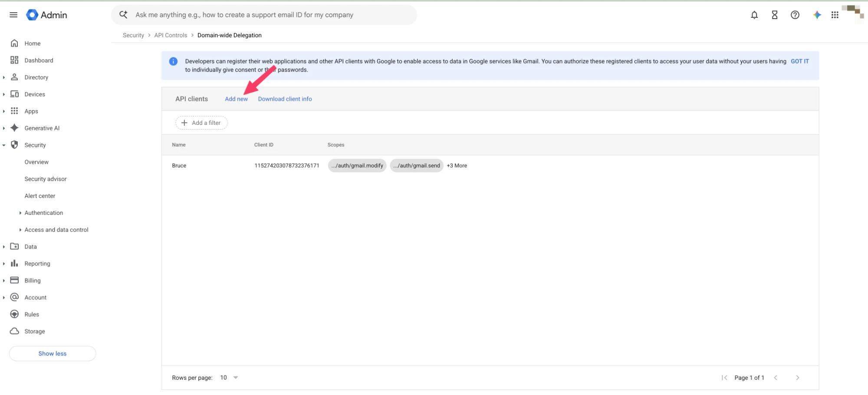868x395 pixels.
Task: Select Storage in the sidebar
Action: click(x=35, y=331)
